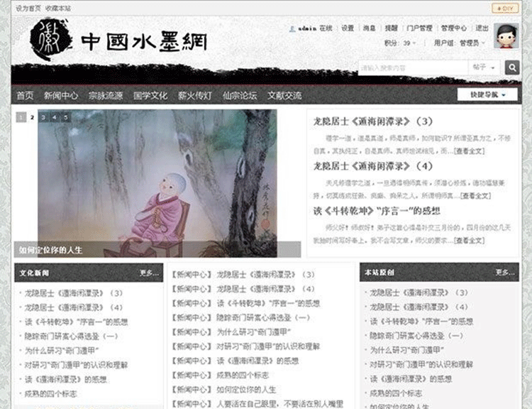Open 隐踪奇门研案心得选登 in 文化新闻 list
The height and width of the screenshot is (409, 532).
coord(71,337)
